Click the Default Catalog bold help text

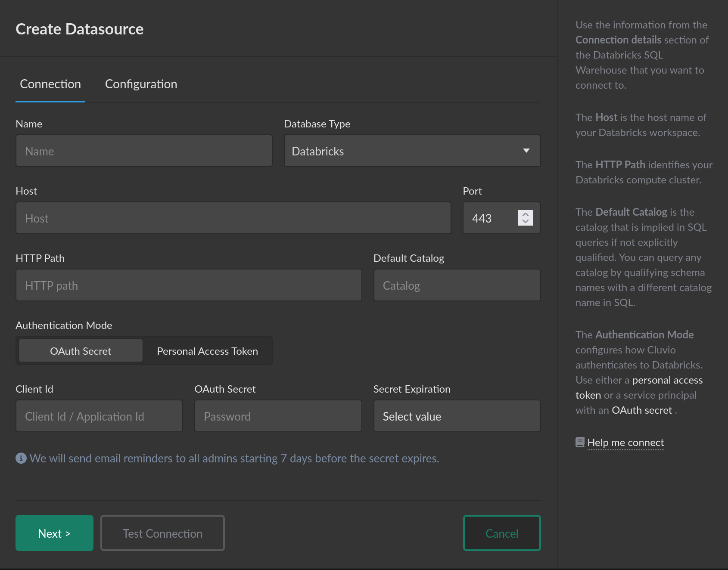(631, 212)
